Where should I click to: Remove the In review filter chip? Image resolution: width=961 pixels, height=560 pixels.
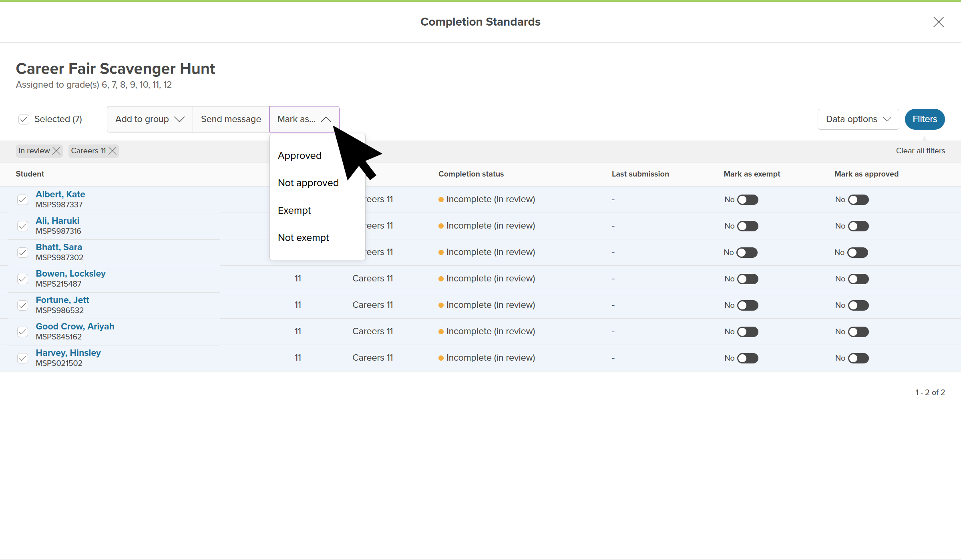56,151
